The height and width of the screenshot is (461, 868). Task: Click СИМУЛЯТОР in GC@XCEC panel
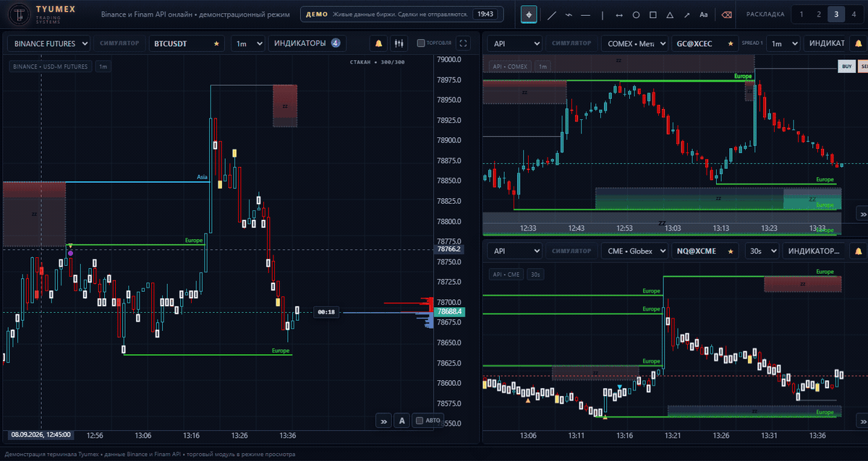click(571, 43)
